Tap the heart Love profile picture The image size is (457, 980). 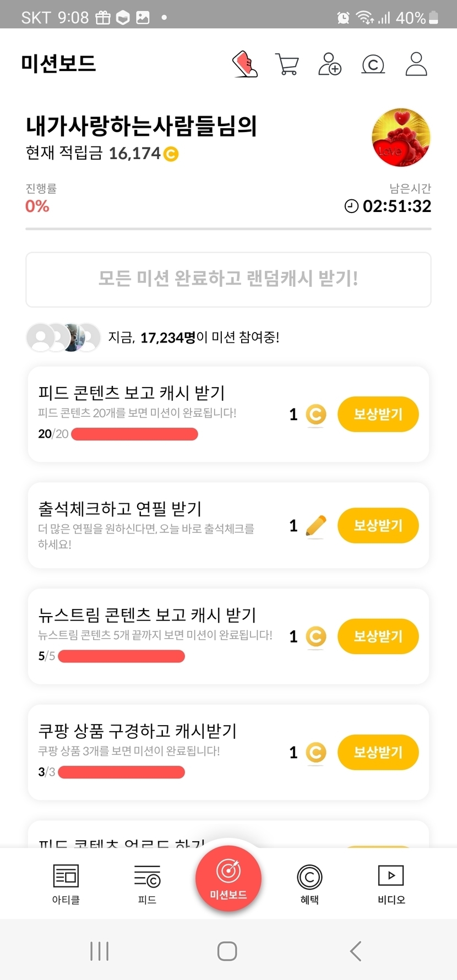[x=401, y=138]
